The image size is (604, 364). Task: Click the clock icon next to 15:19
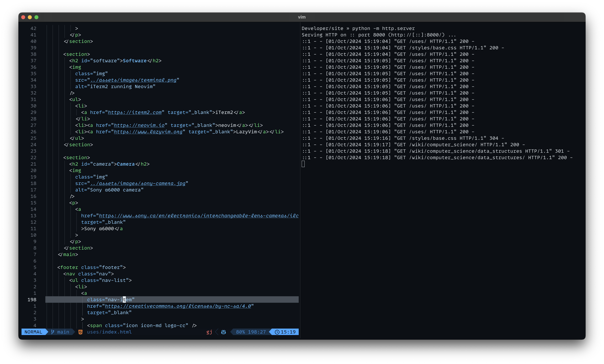click(x=277, y=332)
